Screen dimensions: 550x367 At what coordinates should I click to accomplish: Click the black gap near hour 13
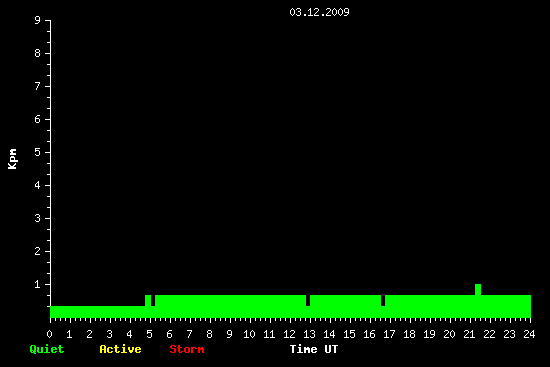point(308,300)
